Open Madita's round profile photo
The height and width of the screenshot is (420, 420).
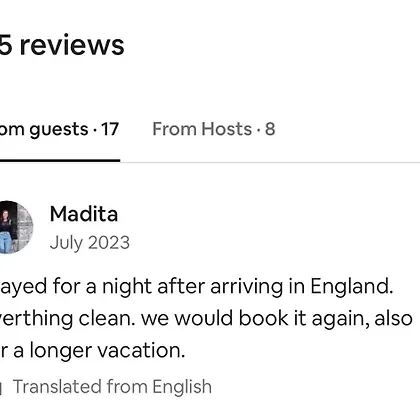tap(14, 227)
